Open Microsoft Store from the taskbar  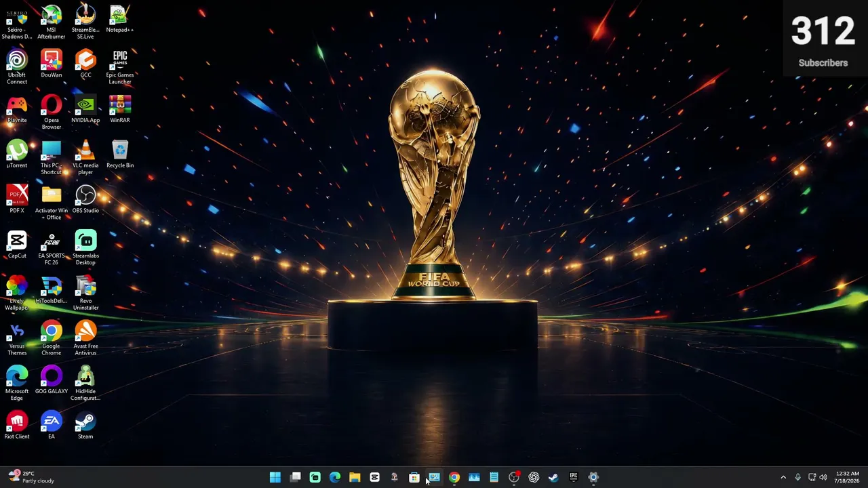414,477
